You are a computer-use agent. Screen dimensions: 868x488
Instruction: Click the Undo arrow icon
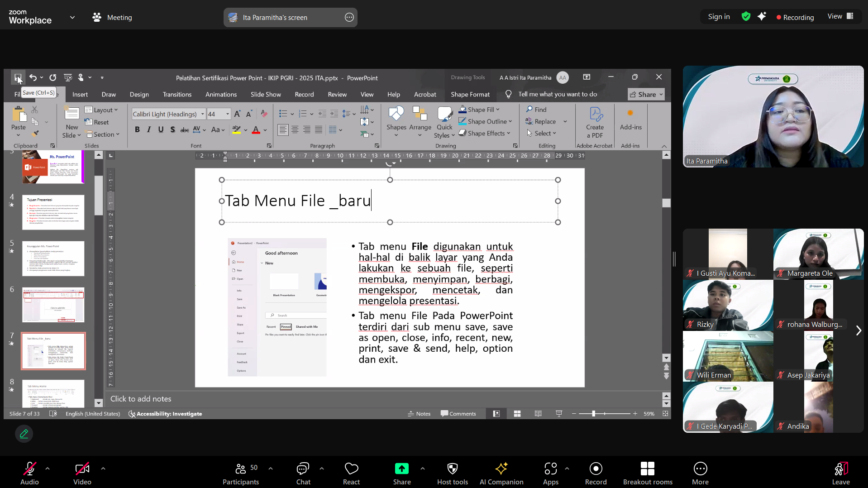33,77
